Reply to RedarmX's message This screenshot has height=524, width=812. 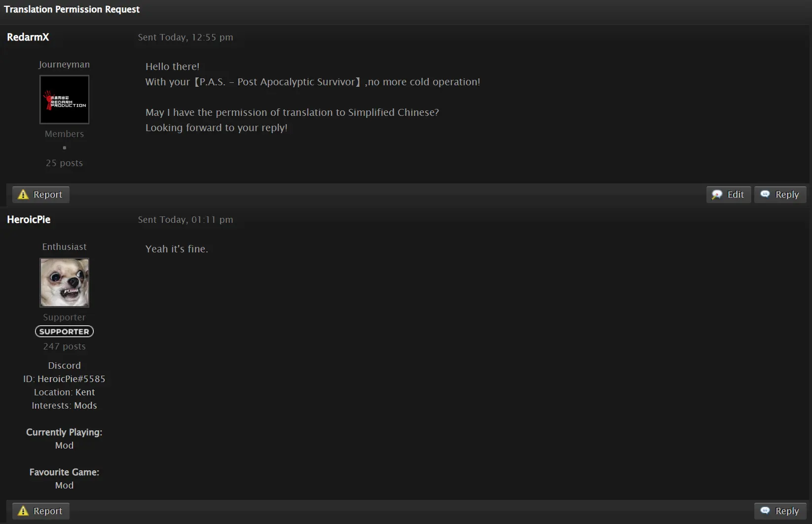780,195
